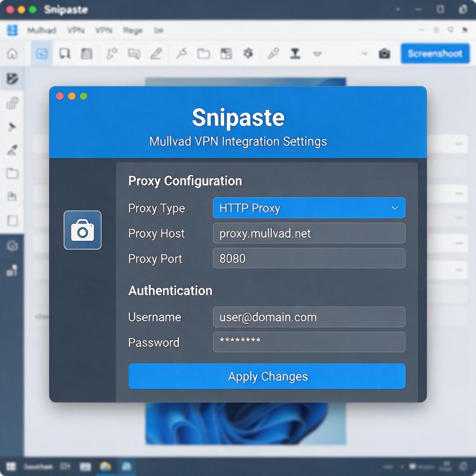Image resolution: width=476 pixels, height=476 pixels.
Task: Click the gear settings icon in toolbar
Action: (248, 54)
